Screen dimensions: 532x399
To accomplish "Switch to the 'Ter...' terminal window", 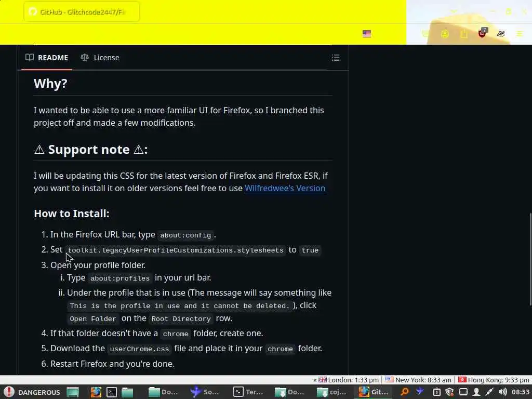I will (x=248, y=392).
